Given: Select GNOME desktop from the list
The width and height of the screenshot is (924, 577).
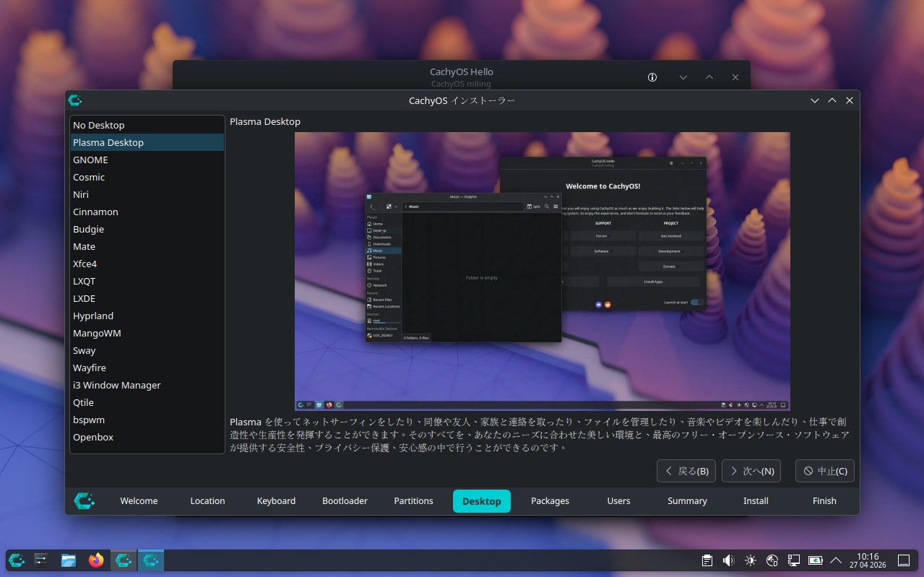Looking at the screenshot, I should (90, 160).
